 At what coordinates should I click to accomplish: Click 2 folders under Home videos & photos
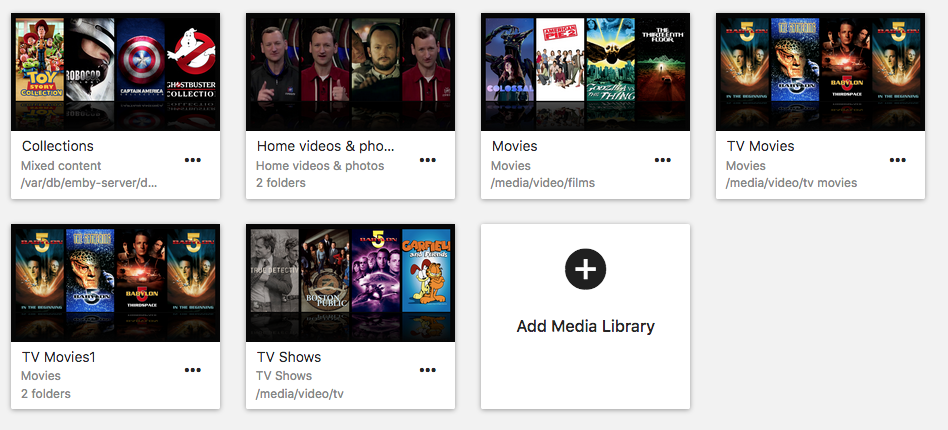tap(281, 183)
